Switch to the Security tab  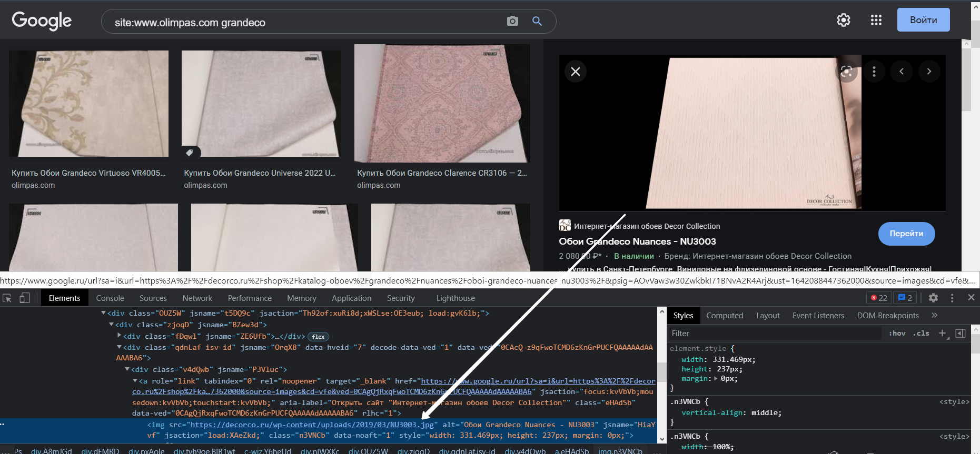coord(401,298)
